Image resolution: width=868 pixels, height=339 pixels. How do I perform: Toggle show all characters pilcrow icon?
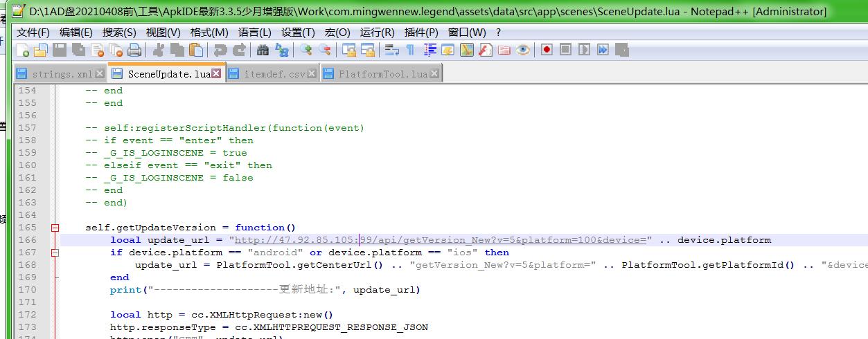pos(410,50)
